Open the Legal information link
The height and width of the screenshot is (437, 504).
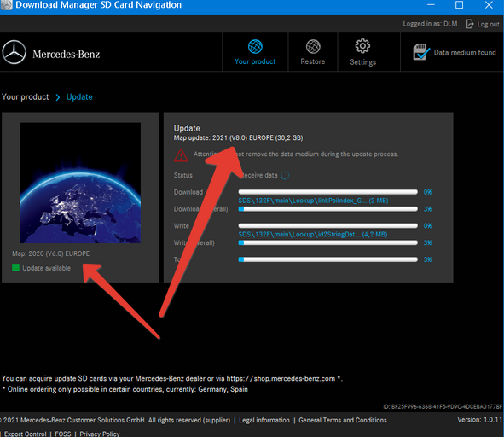(x=264, y=420)
